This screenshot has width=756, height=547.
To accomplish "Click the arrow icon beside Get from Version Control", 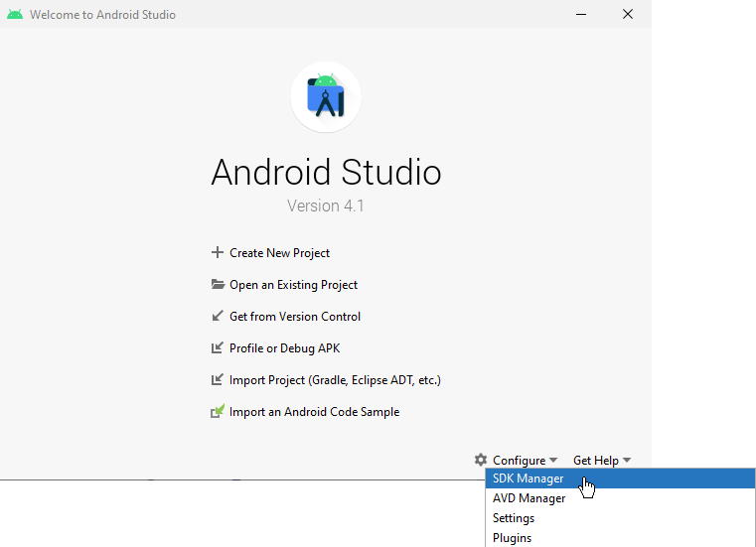I will click(218, 317).
